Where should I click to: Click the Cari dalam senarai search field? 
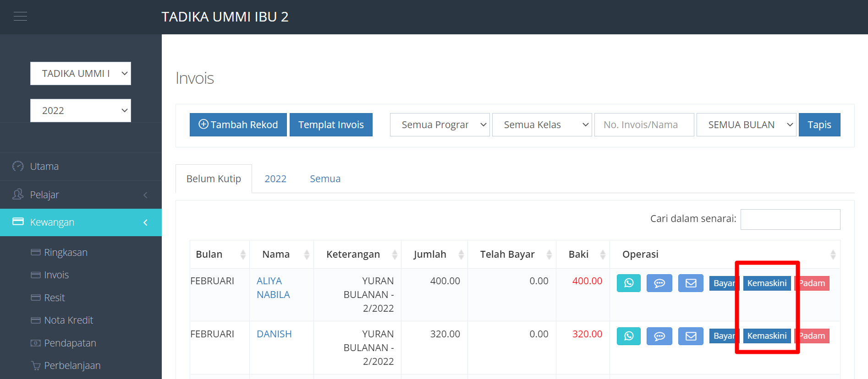(790, 220)
